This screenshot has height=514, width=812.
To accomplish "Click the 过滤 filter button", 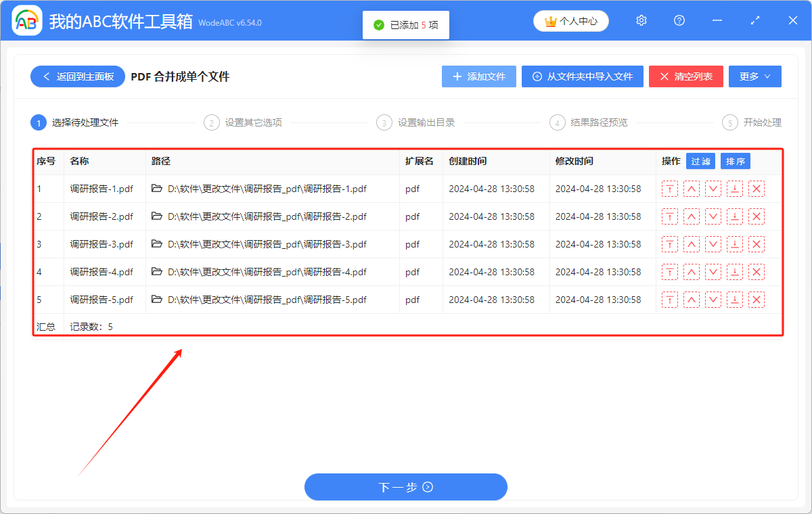I will 700,162.
